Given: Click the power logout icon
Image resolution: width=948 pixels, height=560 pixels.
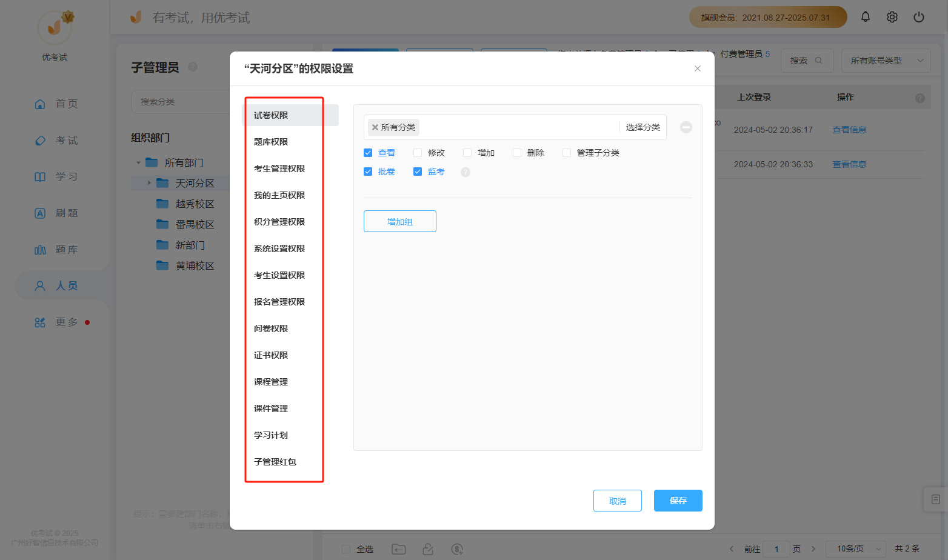Looking at the screenshot, I should pyautogui.click(x=919, y=17).
